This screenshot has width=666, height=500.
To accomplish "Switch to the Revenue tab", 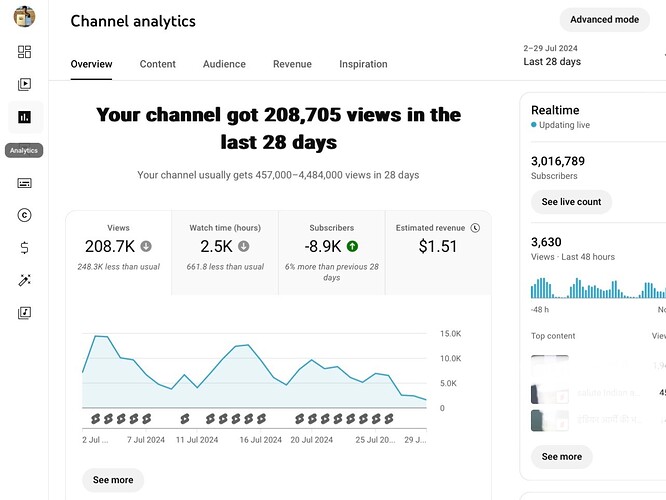I will pyautogui.click(x=292, y=64).
